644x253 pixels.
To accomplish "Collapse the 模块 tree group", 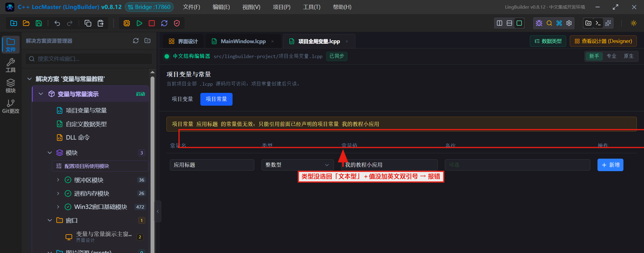I will [50, 153].
